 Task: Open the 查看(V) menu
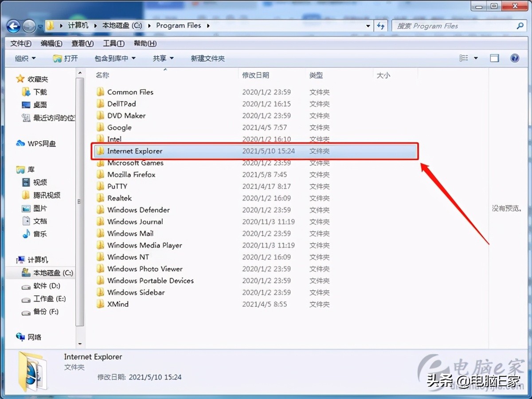[82, 43]
